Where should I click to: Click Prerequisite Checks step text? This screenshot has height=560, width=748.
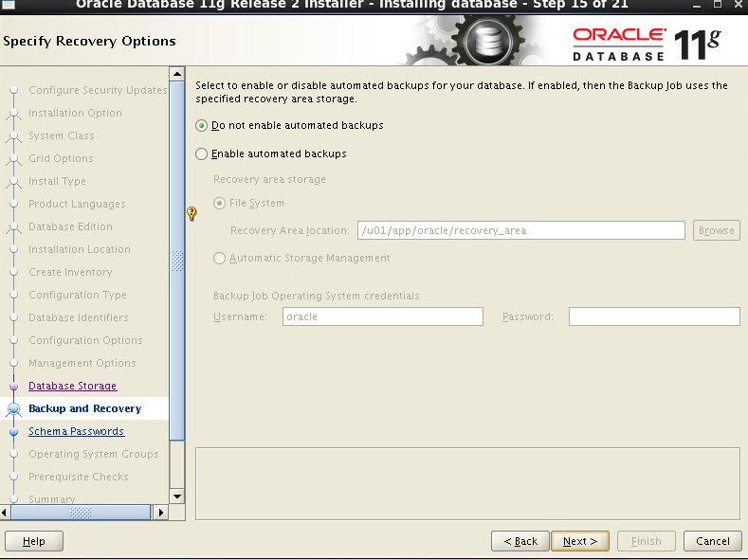tap(79, 477)
